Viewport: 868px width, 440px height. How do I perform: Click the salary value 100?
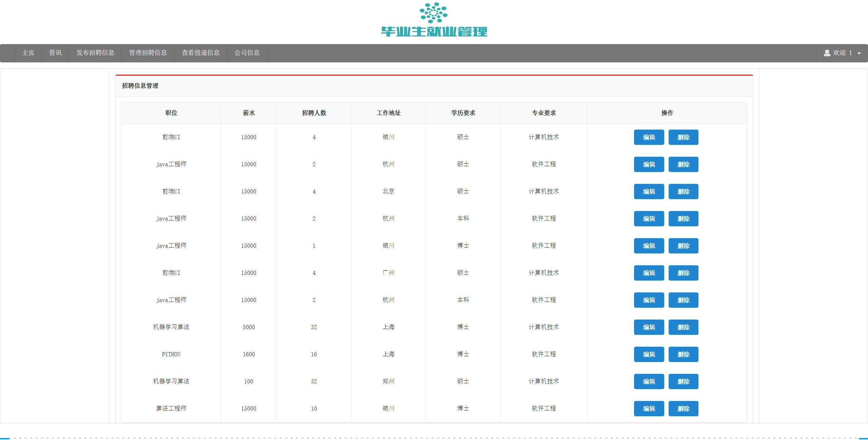[x=249, y=382]
